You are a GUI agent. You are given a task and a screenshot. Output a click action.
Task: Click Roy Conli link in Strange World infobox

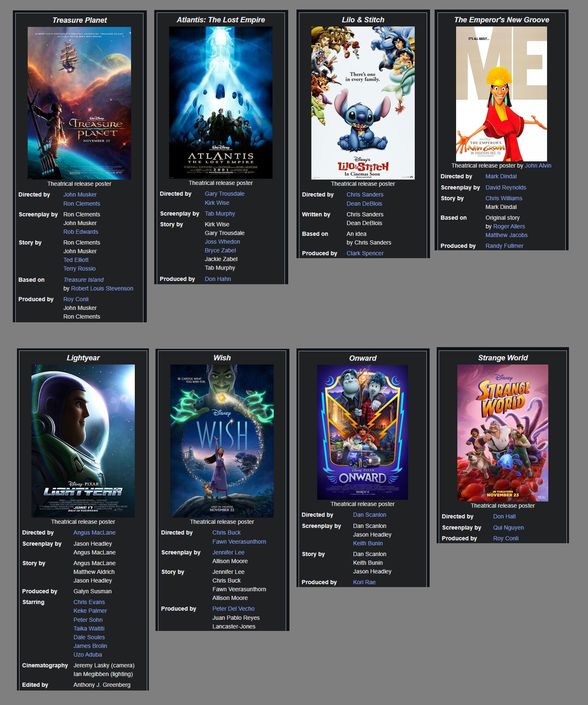tap(506, 538)
